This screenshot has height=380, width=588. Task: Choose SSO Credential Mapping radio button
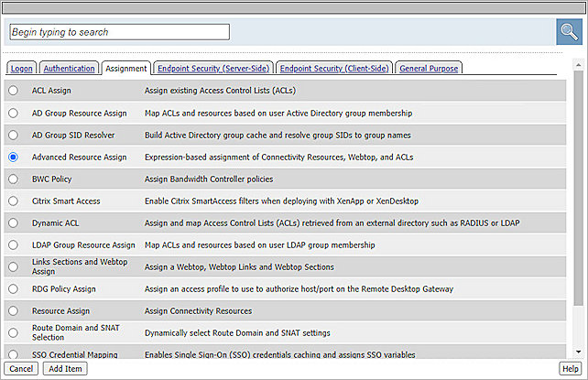[13, 354]
